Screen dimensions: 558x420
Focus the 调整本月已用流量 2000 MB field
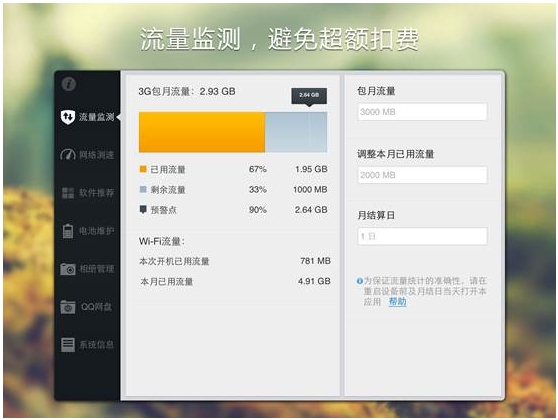tap(422, 175)
